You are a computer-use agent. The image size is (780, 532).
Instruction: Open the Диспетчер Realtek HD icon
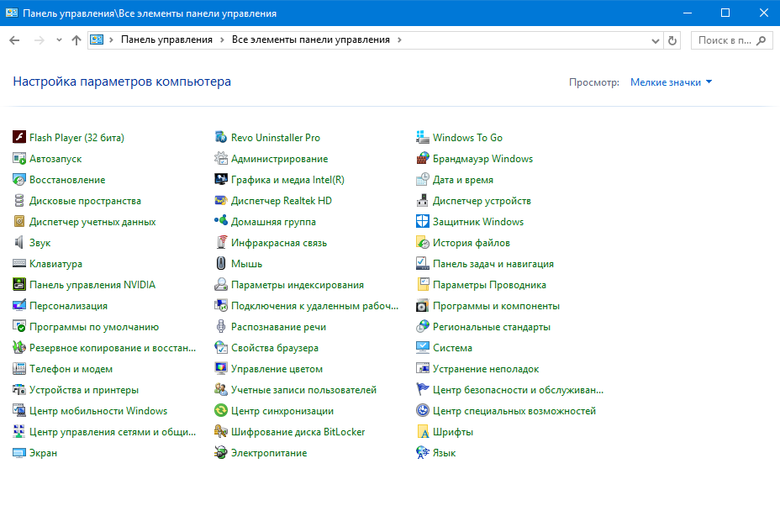221,200
